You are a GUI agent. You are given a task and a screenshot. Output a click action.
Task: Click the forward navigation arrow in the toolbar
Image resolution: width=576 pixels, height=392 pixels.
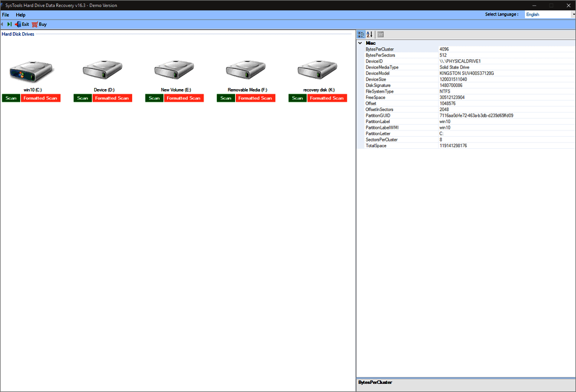click(10, 24)
